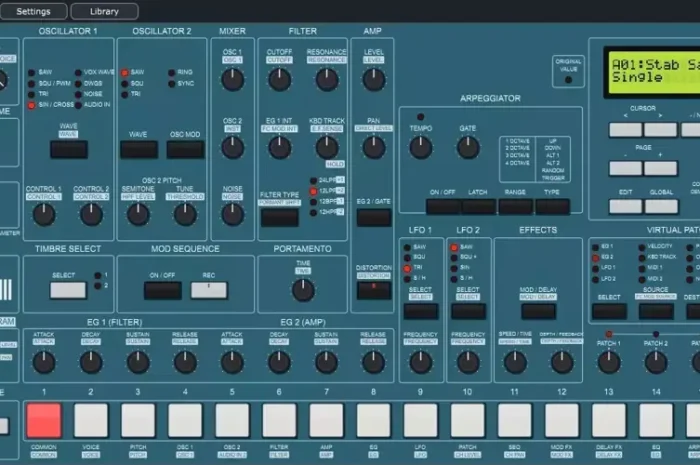Select step button 3 (Pitch)
Image resolution: width=700 pixels, height=465 pixels.
(x=138, y=420)
